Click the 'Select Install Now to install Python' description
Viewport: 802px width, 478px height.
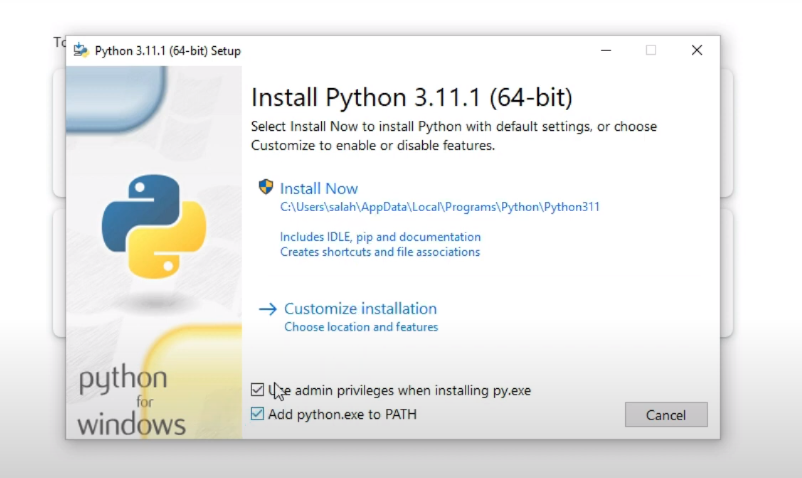[x=454, y=136]
